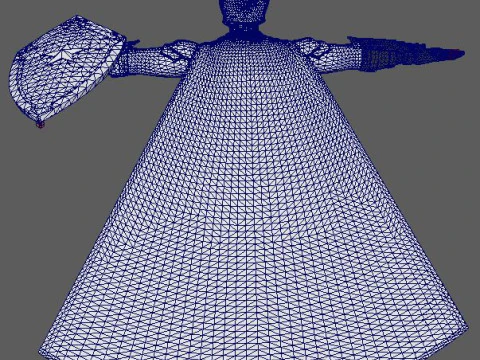Select the character's head wireframe
This screenshot has height=360, width=480.
tap(243, 13)
